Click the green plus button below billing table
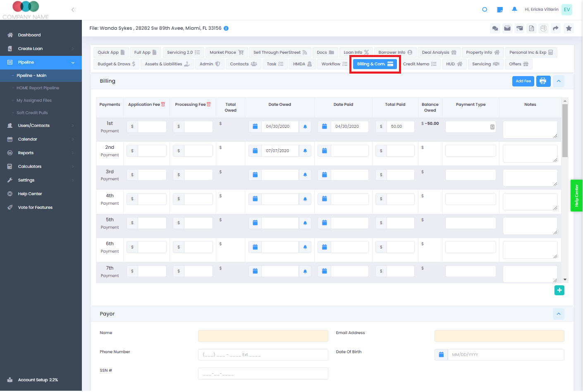Screen dimensions: 583x392 click(559, 290)
